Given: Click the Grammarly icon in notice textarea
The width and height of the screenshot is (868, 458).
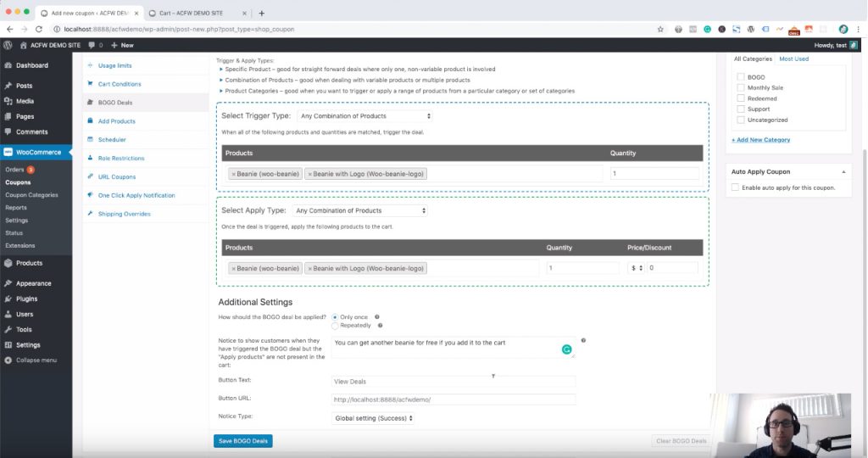Looking at the screenshot, I should (566, 349).
